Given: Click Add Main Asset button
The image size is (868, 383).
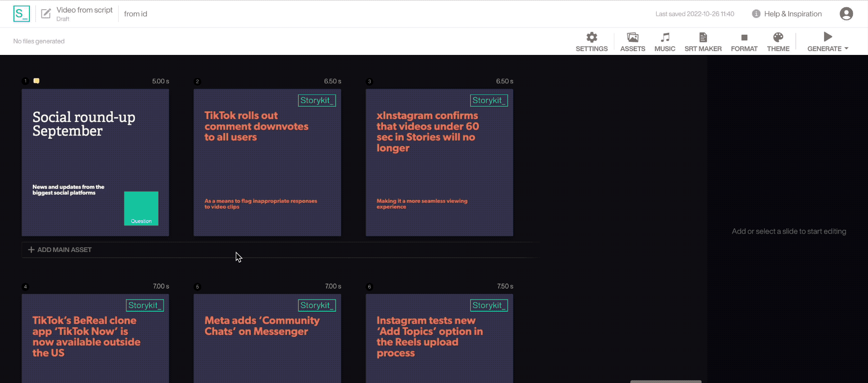Looking at the screenshot, I should (60, 250).
